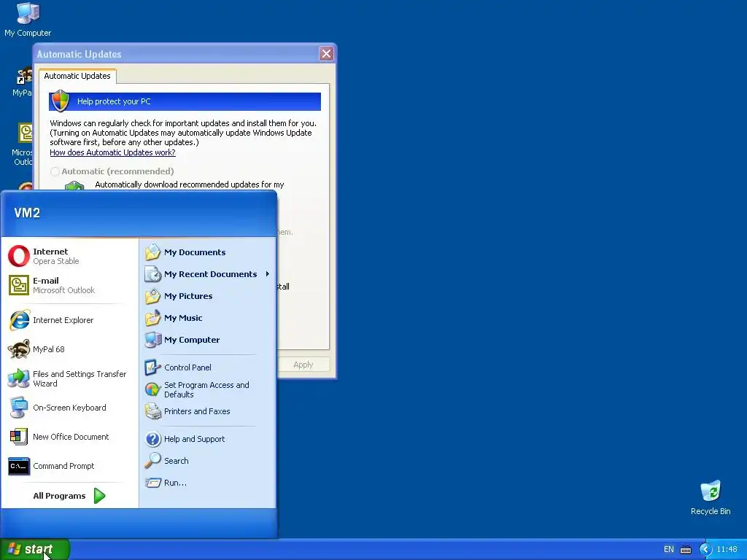Click the VM2 user name header
This screenshot has width=747, height=560.
click(27, 213)
